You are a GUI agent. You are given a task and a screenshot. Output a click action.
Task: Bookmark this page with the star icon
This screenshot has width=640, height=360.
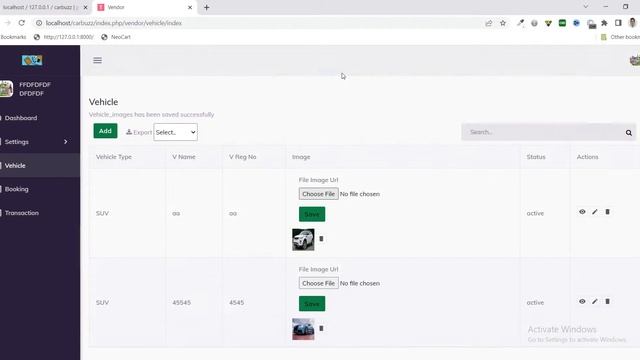pos(503,23)
